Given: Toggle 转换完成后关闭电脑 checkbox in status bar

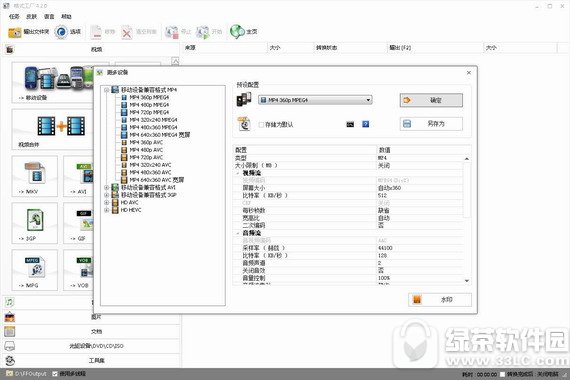Looking at the screenshot, I should tap(502, 374).
